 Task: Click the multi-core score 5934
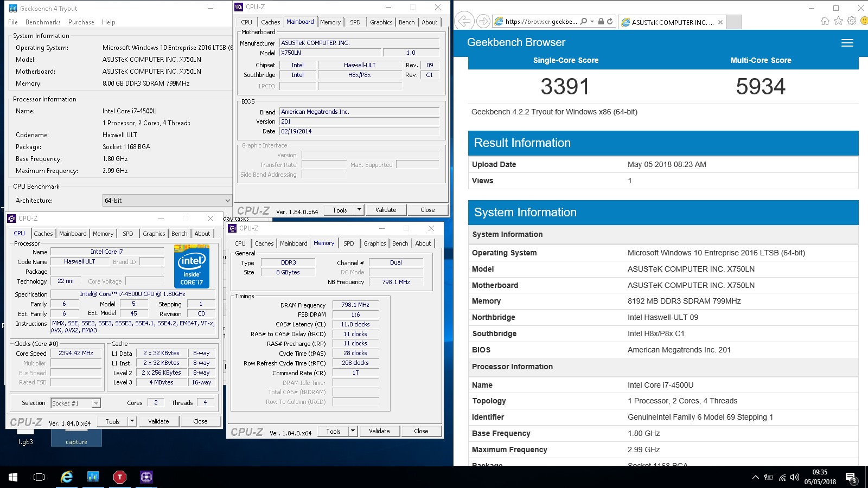click(x=761, y=87)
